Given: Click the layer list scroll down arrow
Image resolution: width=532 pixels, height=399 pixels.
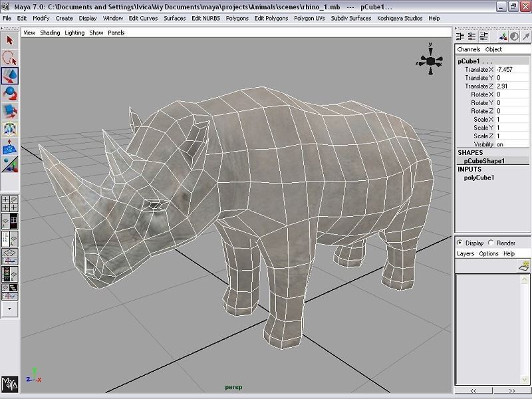Looking at the screenshot, I should click(x=525, y=380).
